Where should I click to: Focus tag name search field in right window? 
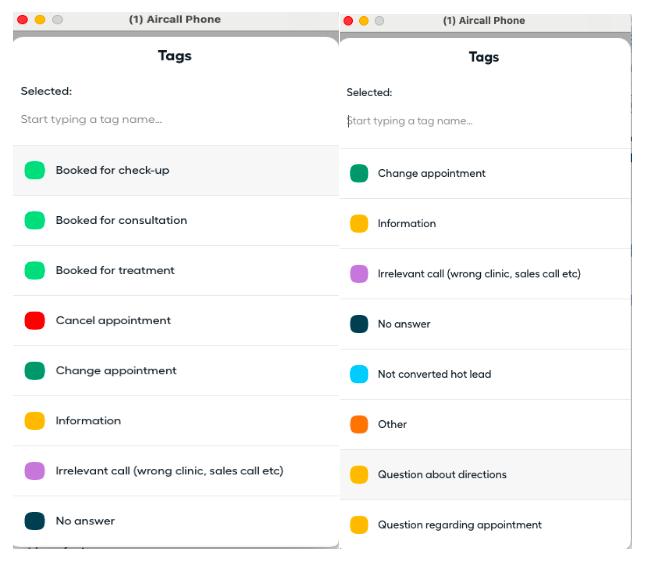[x=470, y=121]
